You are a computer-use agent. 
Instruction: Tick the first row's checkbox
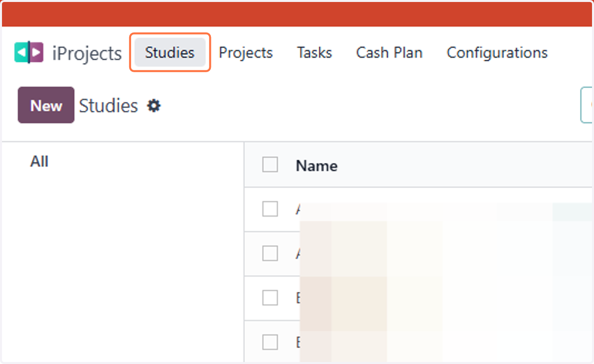point(270,209)
